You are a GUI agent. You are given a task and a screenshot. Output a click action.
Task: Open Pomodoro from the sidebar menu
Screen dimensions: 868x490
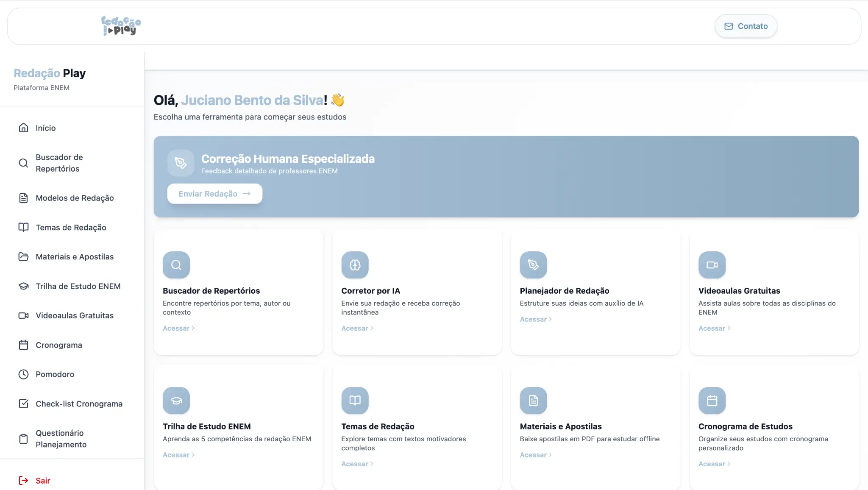(55, 374)
